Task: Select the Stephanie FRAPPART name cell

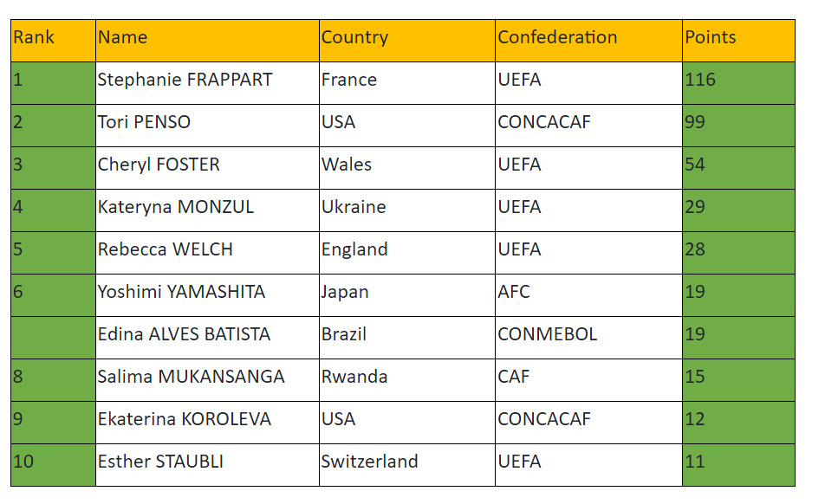Action: point(206,81)
